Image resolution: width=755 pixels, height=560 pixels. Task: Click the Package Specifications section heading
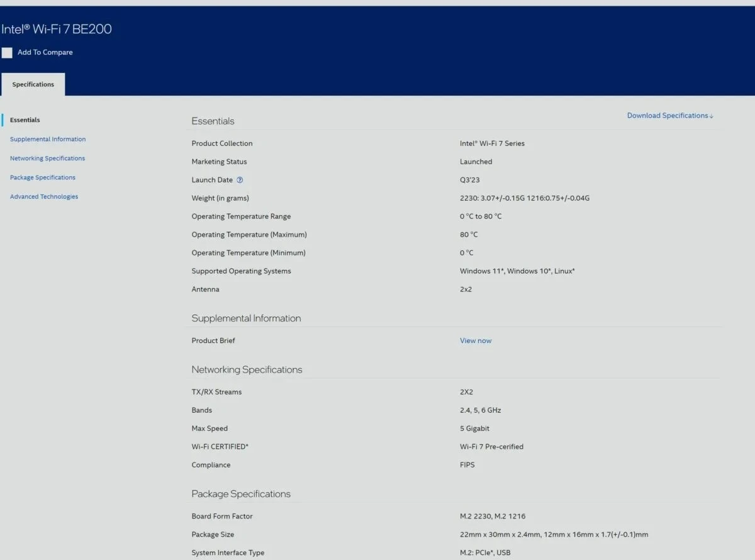point(241,494)
